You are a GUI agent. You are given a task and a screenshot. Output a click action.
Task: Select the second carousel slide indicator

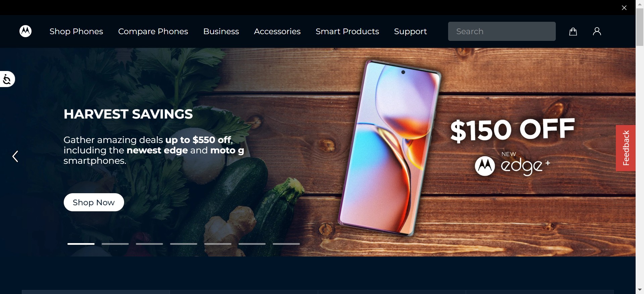115,244
